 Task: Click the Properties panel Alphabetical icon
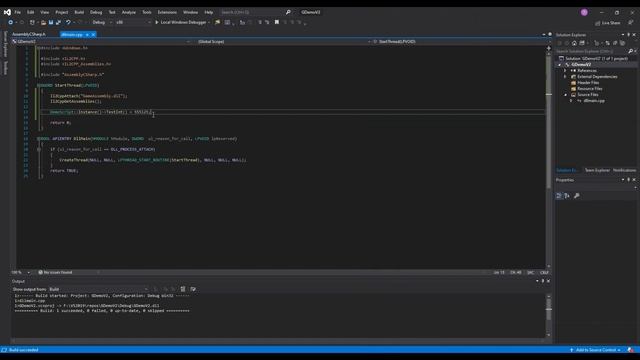click(567, 196)
